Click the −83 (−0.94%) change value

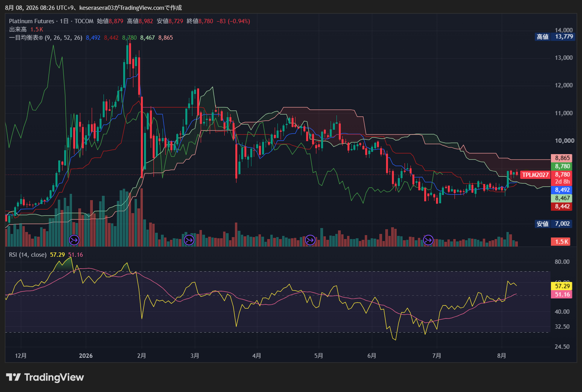233,21
